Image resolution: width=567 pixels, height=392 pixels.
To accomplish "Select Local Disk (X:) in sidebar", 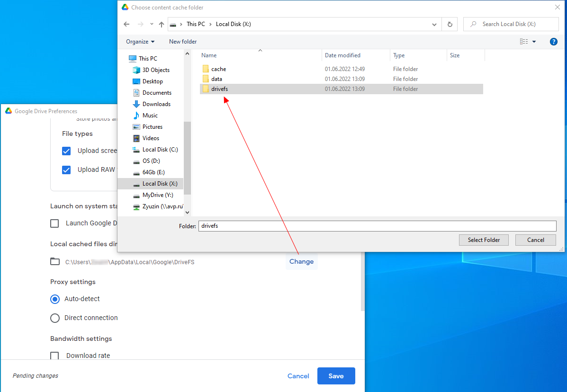I will click(151, 184).
